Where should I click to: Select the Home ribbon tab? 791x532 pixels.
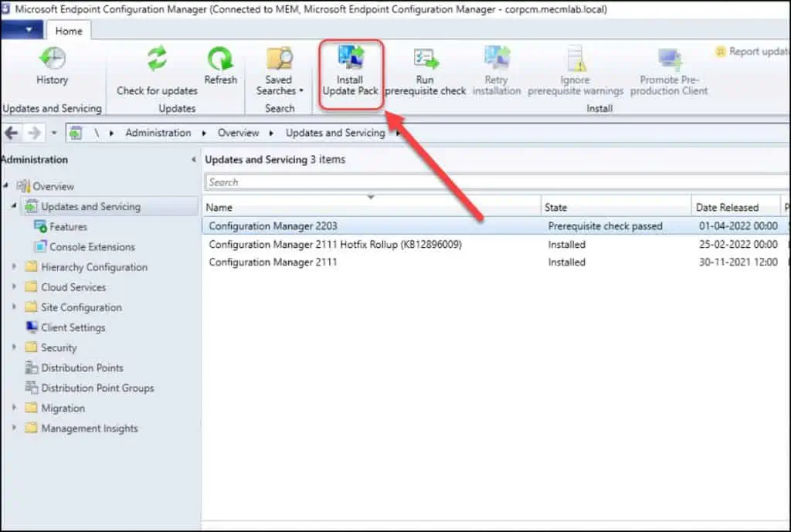pos(69,31)
